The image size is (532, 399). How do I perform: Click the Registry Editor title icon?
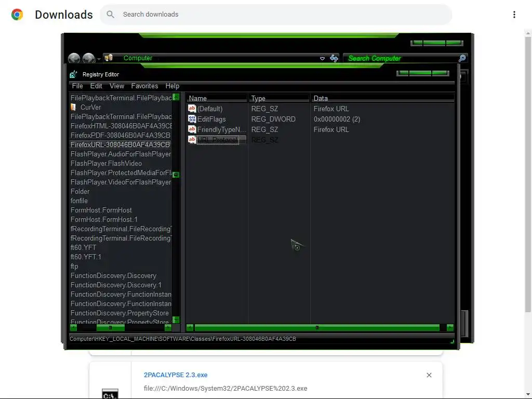pos(73,74)
